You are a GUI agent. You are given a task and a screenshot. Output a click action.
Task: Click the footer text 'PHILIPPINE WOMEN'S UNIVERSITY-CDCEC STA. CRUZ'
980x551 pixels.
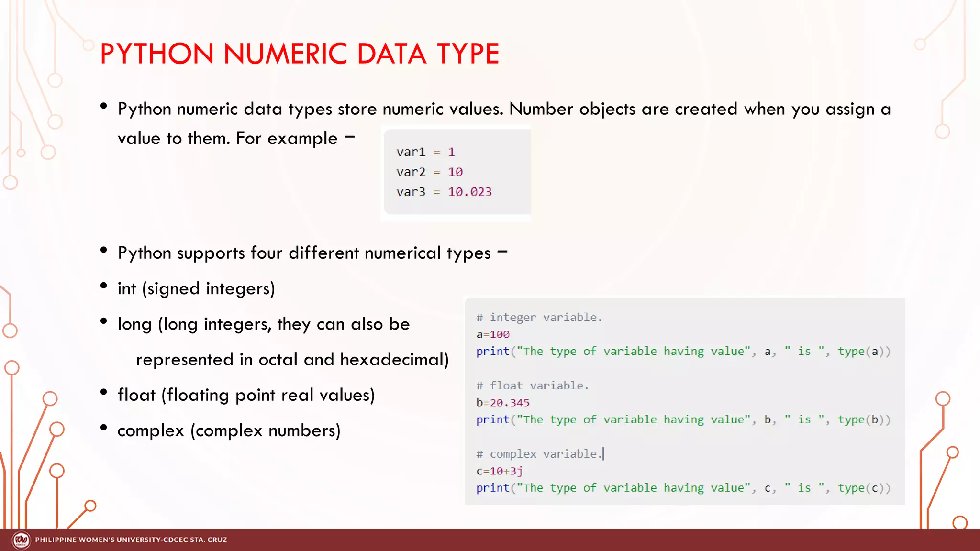tap(131, 540)
